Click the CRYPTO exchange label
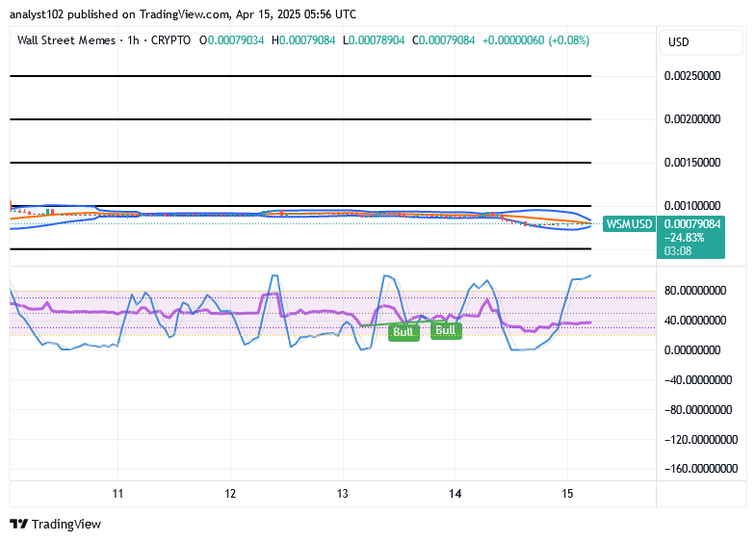Screen dimensions: 756x541 pyautogui.click(x=170, y=40)
